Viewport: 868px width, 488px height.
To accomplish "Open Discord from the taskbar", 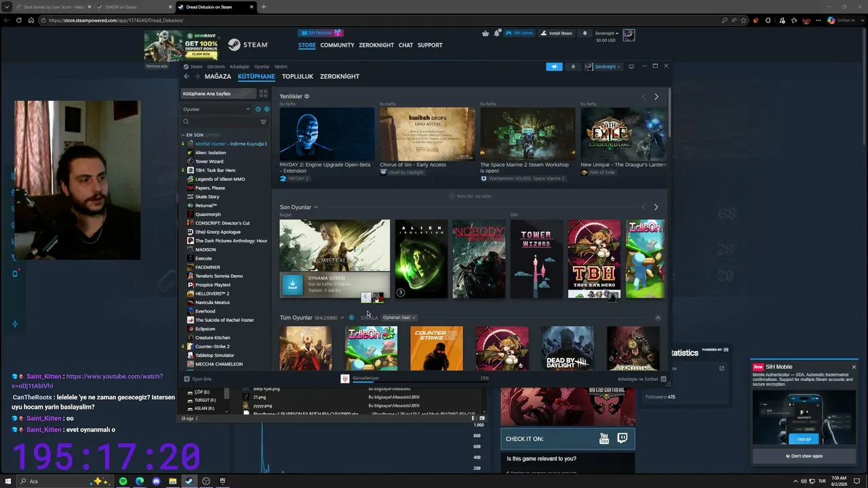I will 156,481.
